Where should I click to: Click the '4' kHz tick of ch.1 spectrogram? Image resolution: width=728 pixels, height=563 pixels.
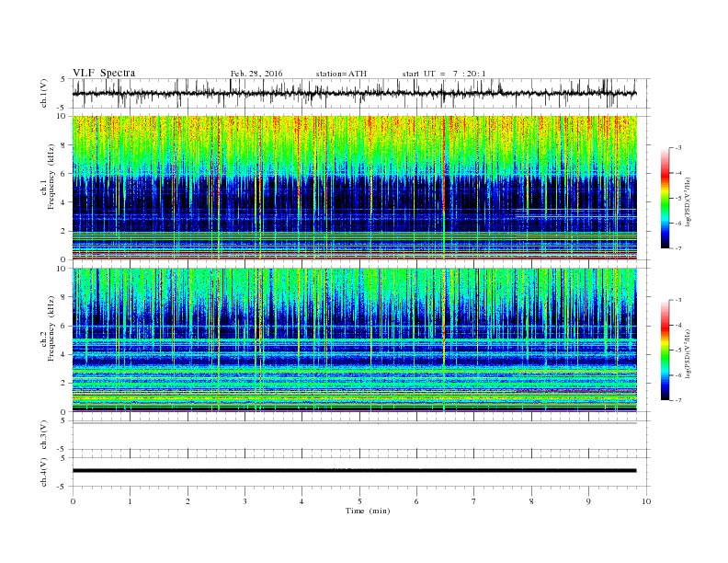click(x=64, y=202)
